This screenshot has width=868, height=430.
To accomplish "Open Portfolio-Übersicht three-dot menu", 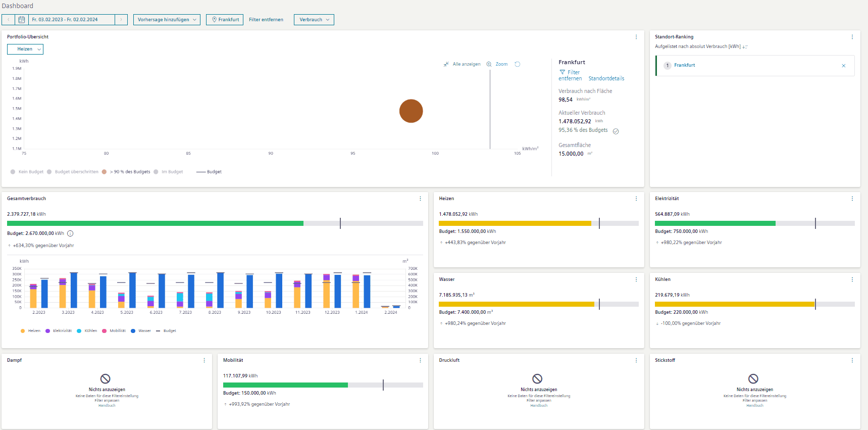I will (x=636, y=37).
